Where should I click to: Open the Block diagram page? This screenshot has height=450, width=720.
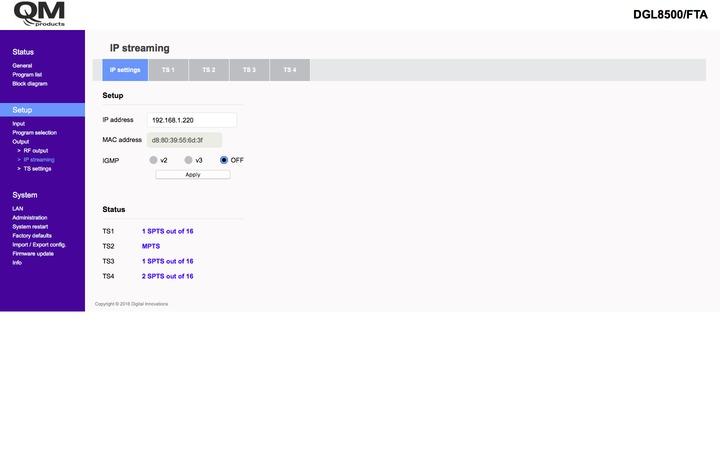coord(29,84)
